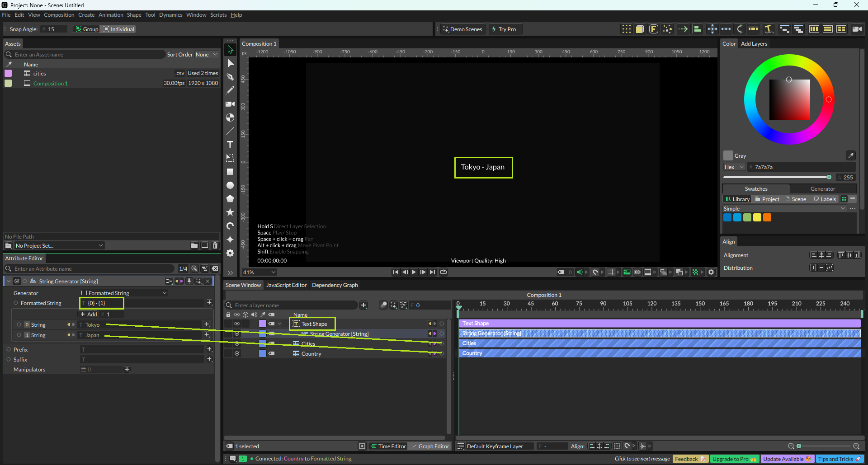Toggle the Country layer checkbox
This screenshot has width=868, height=465.
[x=237, y=353]
